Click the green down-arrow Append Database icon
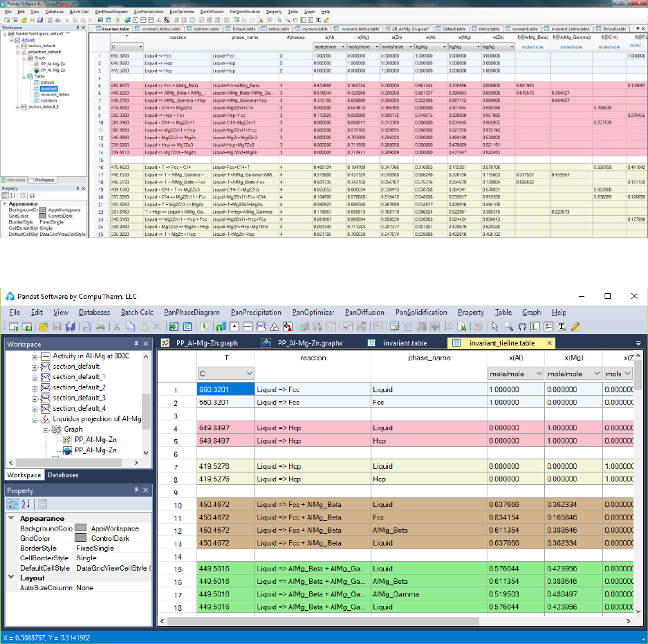 [x=204, y=327]
